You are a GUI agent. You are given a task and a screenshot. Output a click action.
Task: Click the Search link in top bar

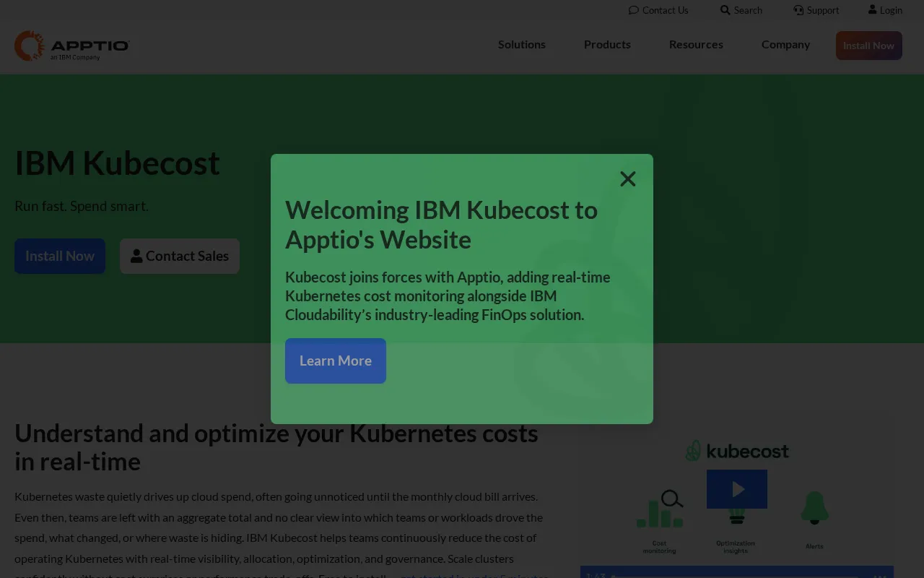click(x=741, y=10)
